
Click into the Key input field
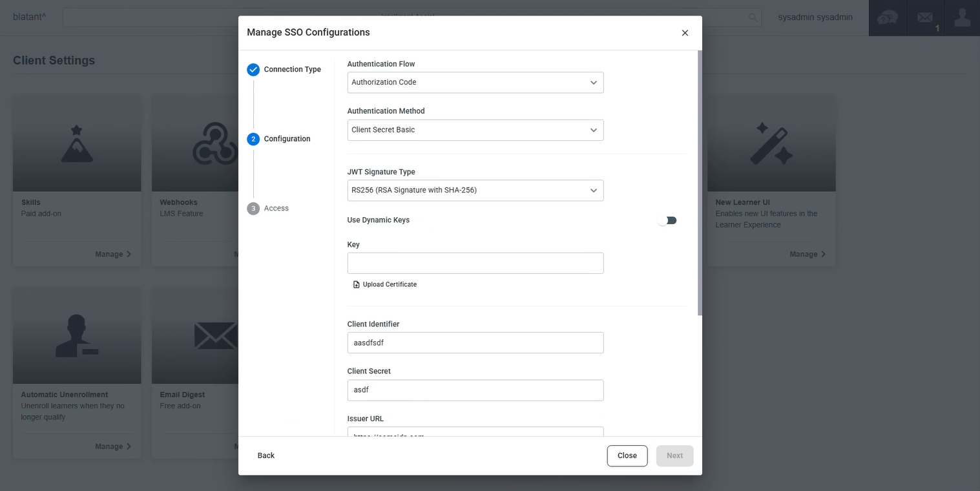click(475, 263)
